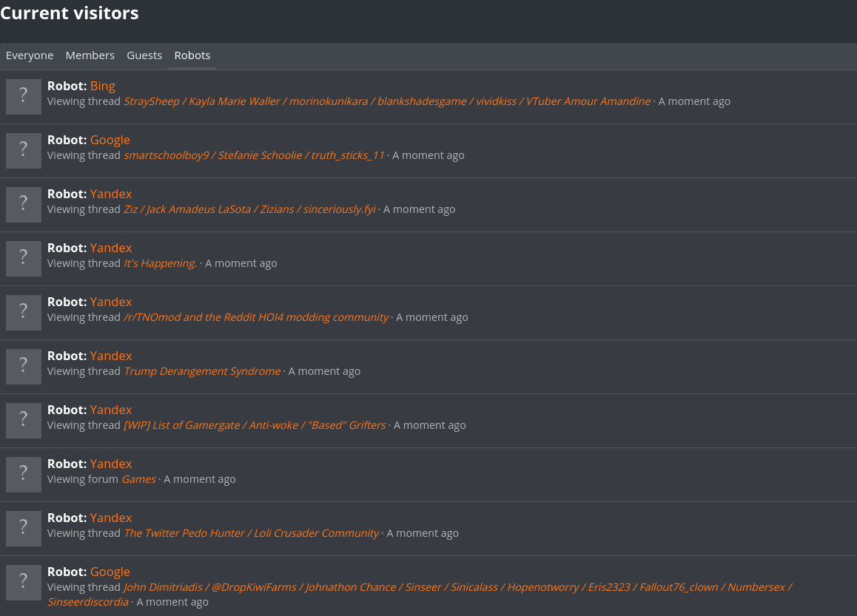Click avatar icon beside smartschoolboy9 thread row
857x616 pixels.
click(x=24, y=151)
